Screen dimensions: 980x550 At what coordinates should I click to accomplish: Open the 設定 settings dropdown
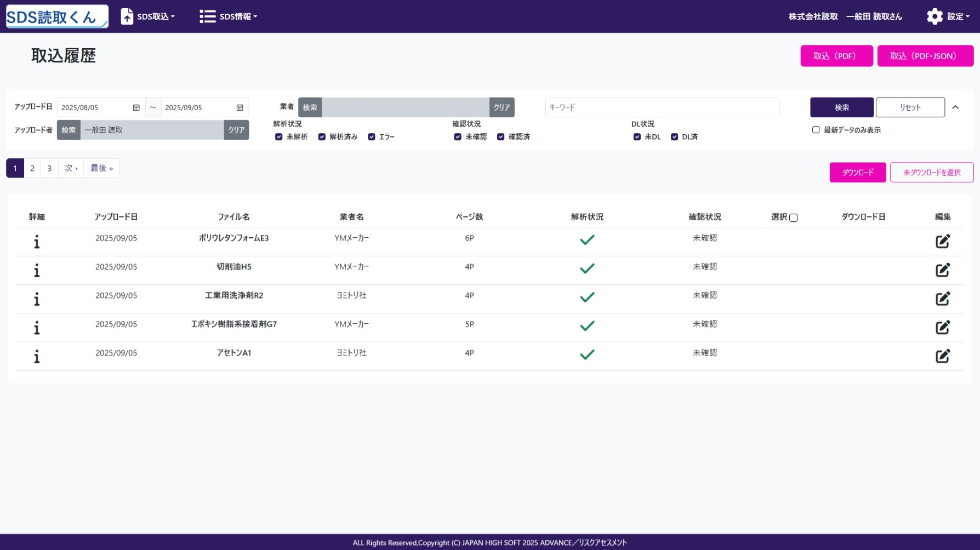[x=948, y=16]
